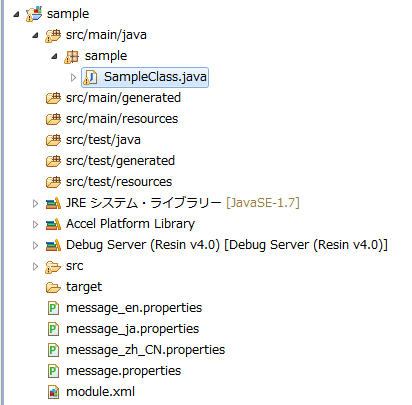Collapse the src/main/java folder
The height and width of the screenshot is (405, 412).
(35, 35)
